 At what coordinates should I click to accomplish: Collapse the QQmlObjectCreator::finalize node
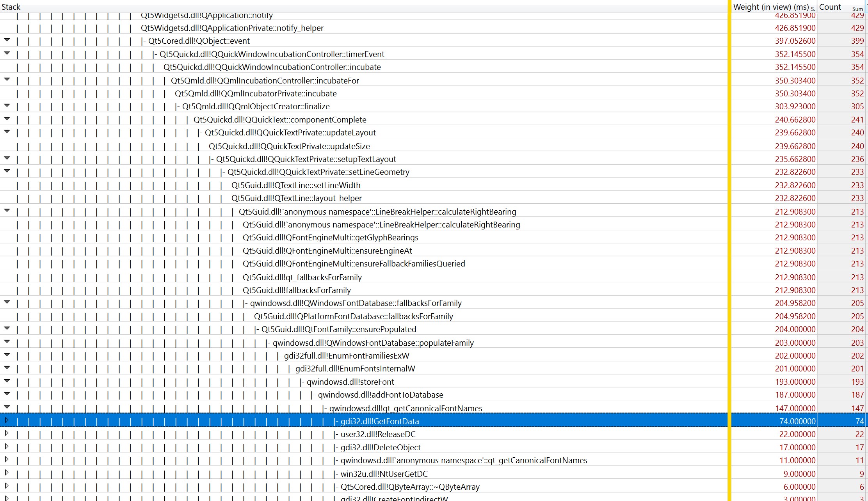[7, 106]
